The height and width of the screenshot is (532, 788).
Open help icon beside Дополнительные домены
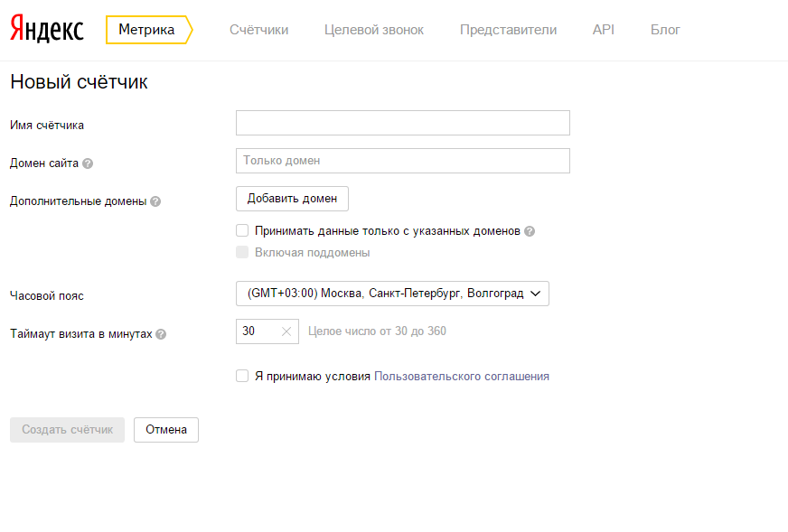[x=155, y=201]
